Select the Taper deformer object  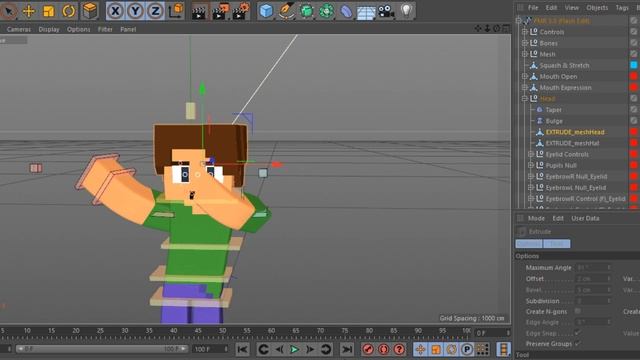coord(553,110)
